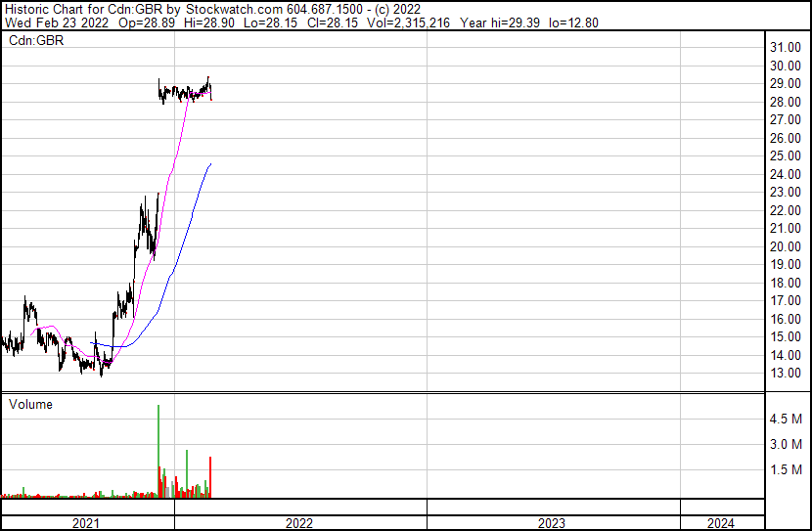Click the tallest green volume bar
The width and height of the screenshot is (812, 531).
pos(158,450)
